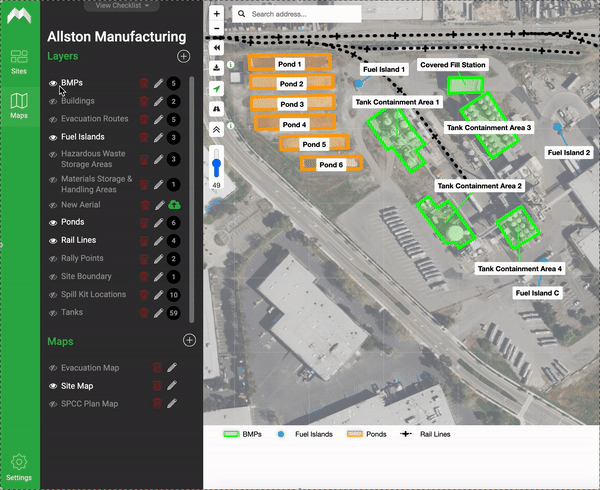The image size is (600, 490).
Task: Show the Tanks layer using eye icon
Action: [x=53, y=312]
